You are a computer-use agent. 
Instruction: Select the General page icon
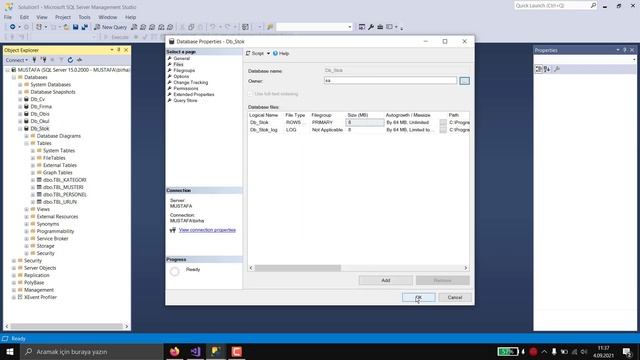coord(169,58)
